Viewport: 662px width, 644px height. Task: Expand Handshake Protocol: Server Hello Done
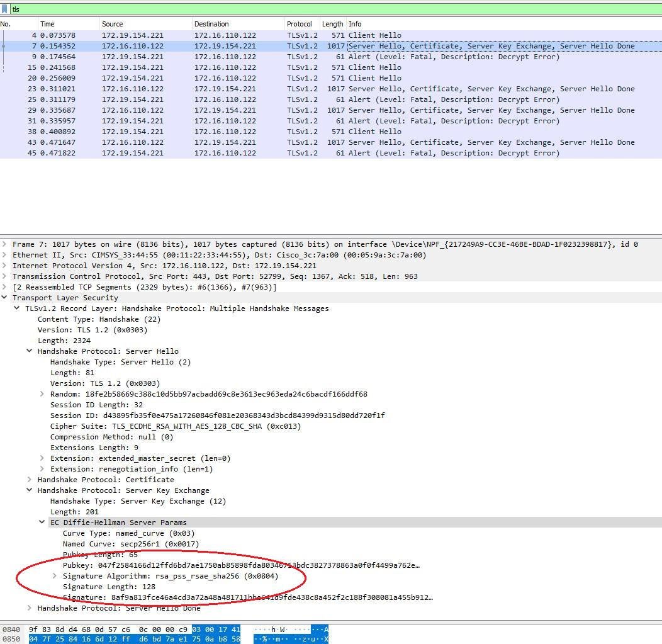point(29,608)
